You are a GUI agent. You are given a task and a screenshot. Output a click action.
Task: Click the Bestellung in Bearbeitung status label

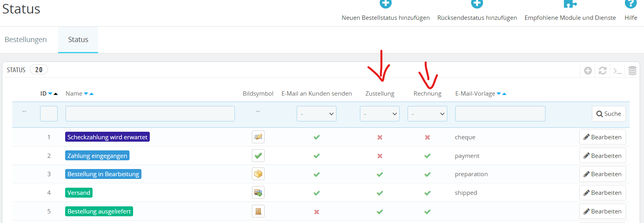pos(103,174)
